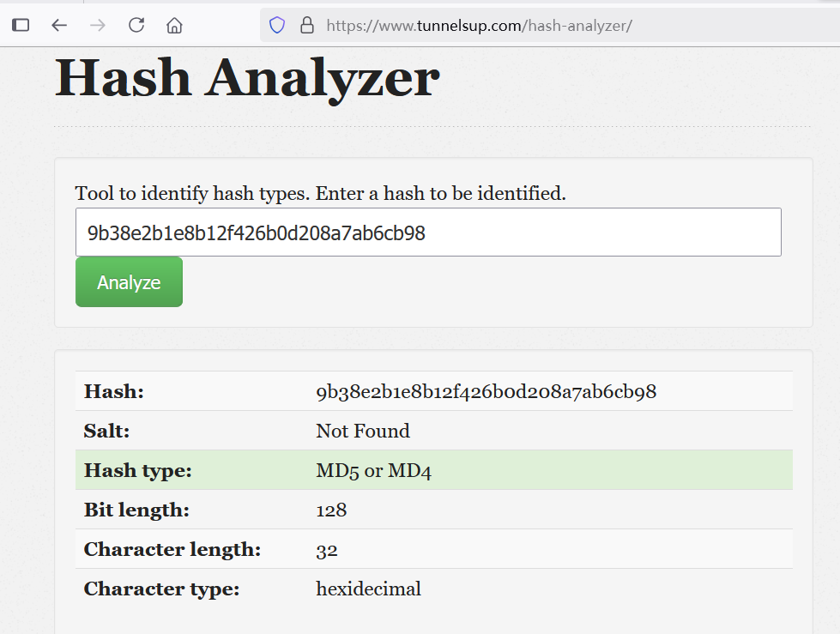
Task: Click the hash value in results table
Action: pos(486,392)
